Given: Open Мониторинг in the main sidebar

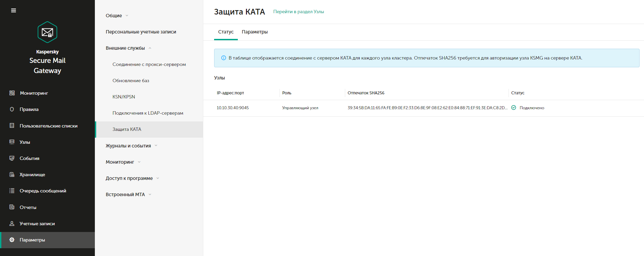Looking at the screenshot, I should (34, 93).
